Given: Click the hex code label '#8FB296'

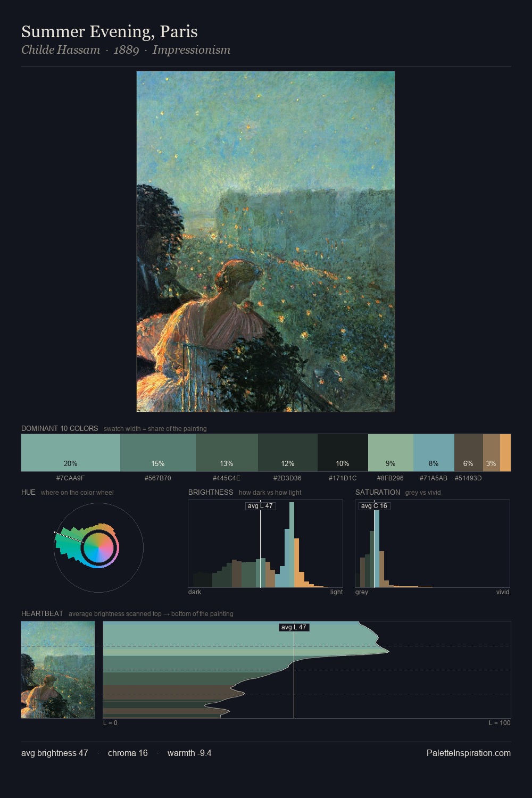Looking at the screenshot, I should click(390, 478).
